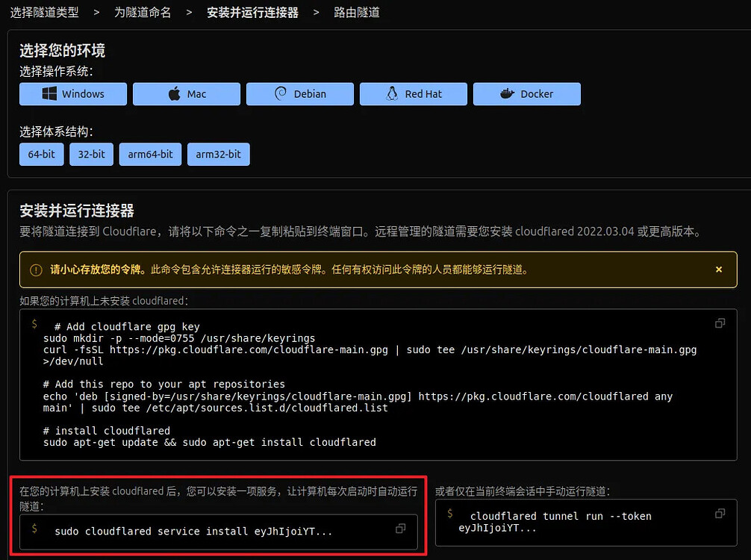The width and height of the screenshot is (751, 560).
Task: Click the Red Hat penguin icon
Action: pyautogui.click(x=392, y=93)
